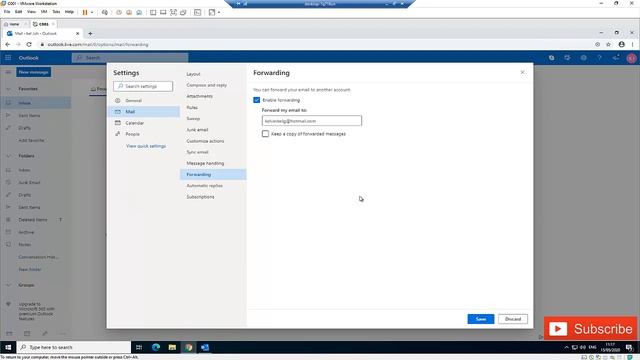Discard the forwarding changes
This screenshot has width=640, height=360.
[x=513, y=319]
